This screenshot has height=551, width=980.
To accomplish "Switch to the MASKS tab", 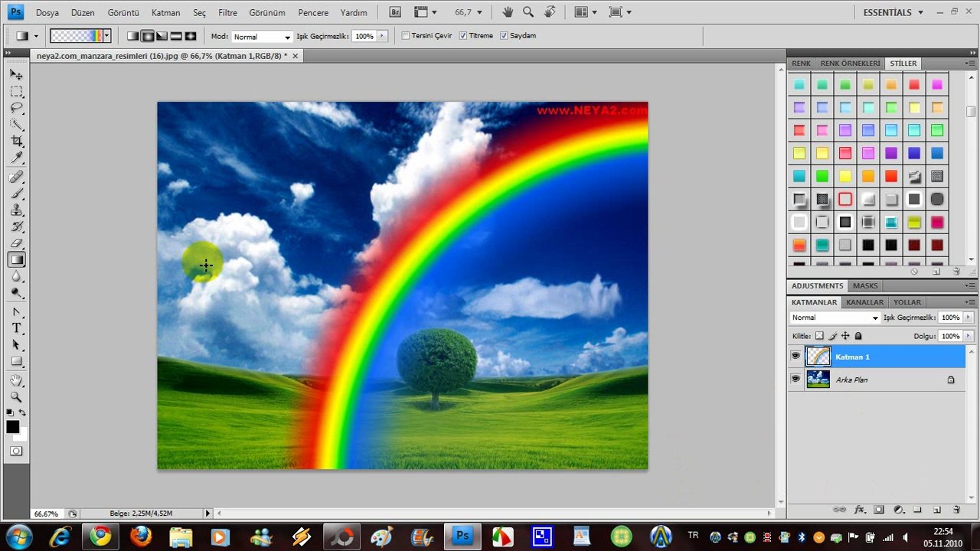I will coord(865,285).
